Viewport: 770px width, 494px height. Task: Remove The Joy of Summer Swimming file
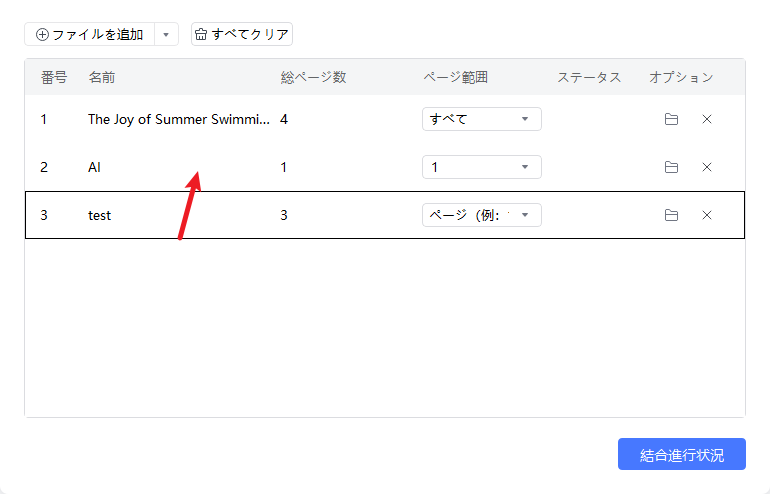707,119
